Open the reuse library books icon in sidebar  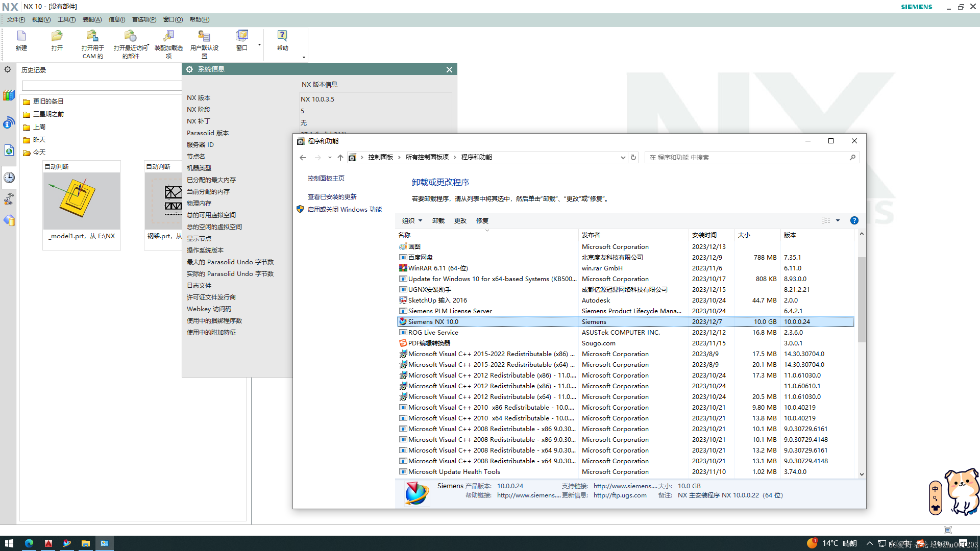9,95
